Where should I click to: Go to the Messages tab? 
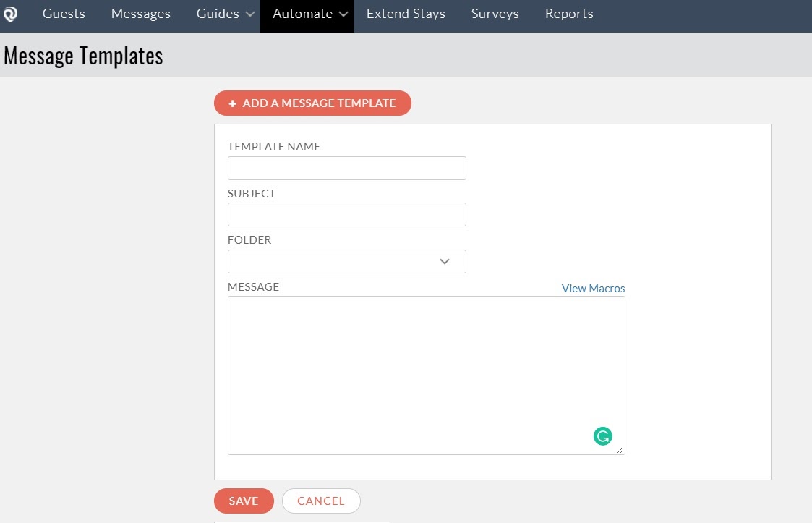pos(141,14)
